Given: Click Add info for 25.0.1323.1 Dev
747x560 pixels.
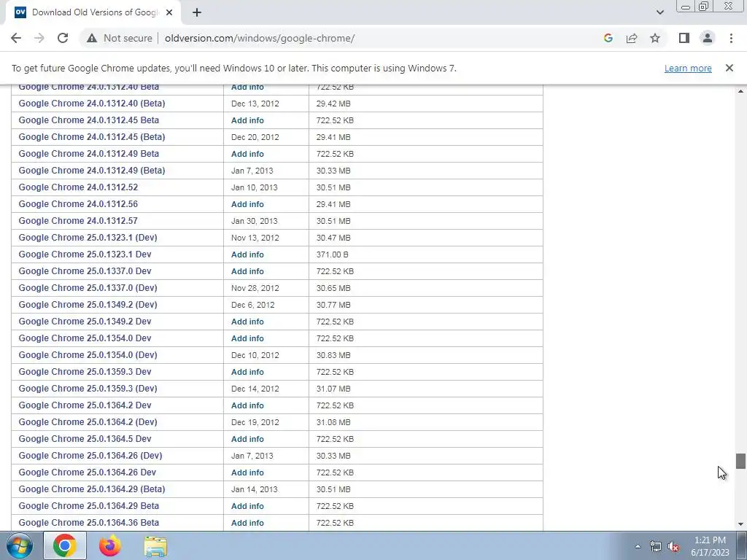Looking at the screenshot, I should 247,254.
